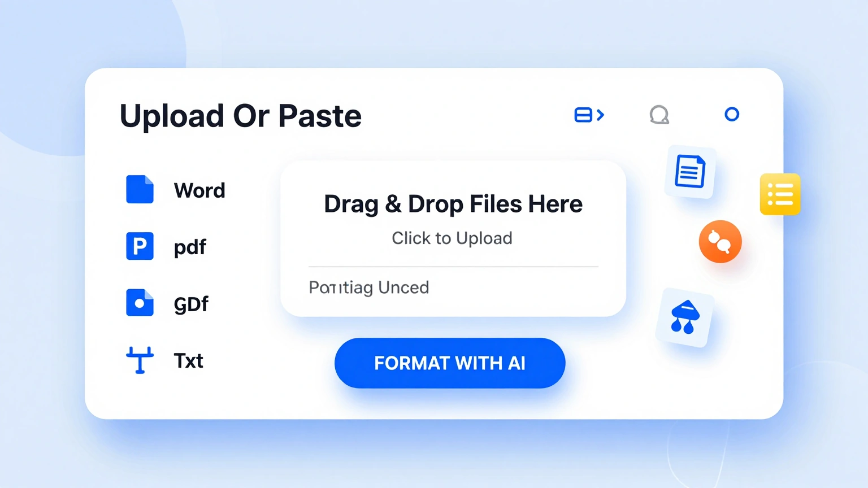Click the Click to Upload link

[452, 238]
